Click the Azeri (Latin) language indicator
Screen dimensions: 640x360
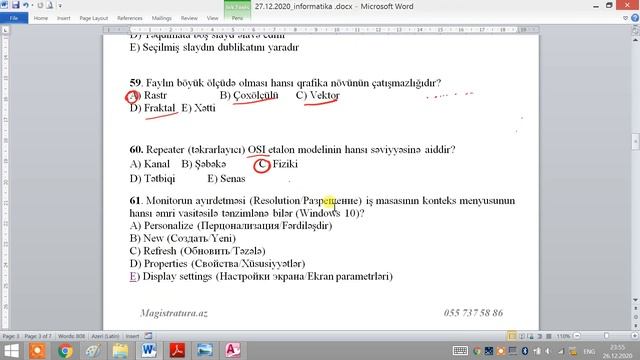point(105,336)
